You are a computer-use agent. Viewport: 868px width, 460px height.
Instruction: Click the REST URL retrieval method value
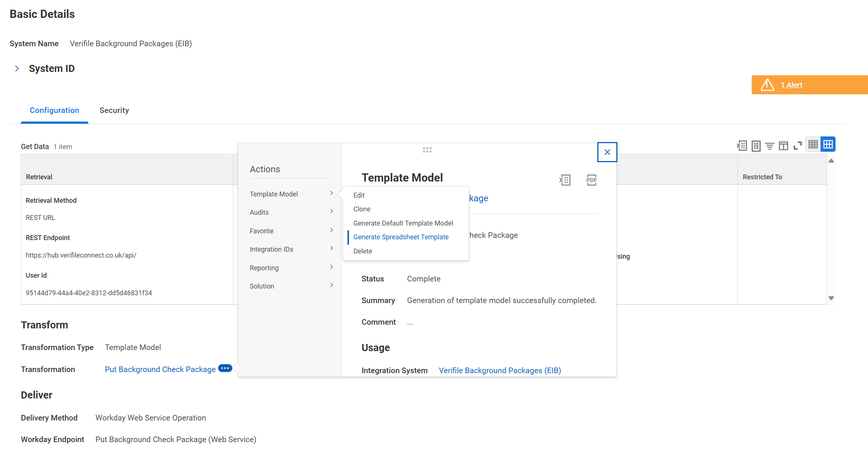point(40,217)
